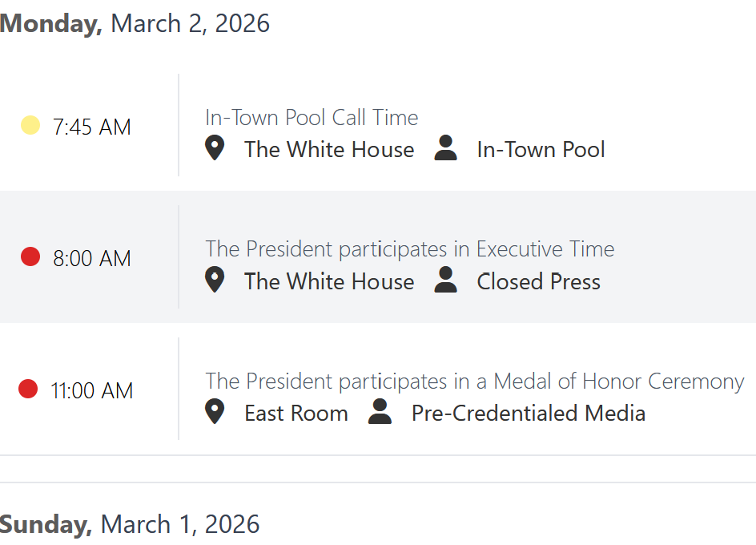
Task: Click the location pin beside In-Town Pool Call Time's White House
Action: [215, 148]
